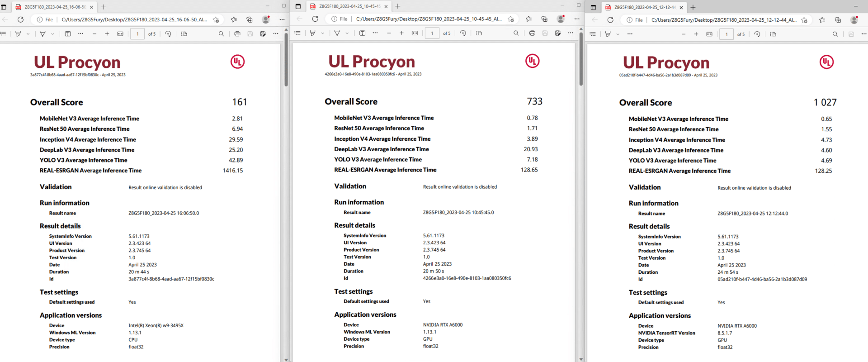
Task: Add this page to favorites, middle window
Action: 511,19
